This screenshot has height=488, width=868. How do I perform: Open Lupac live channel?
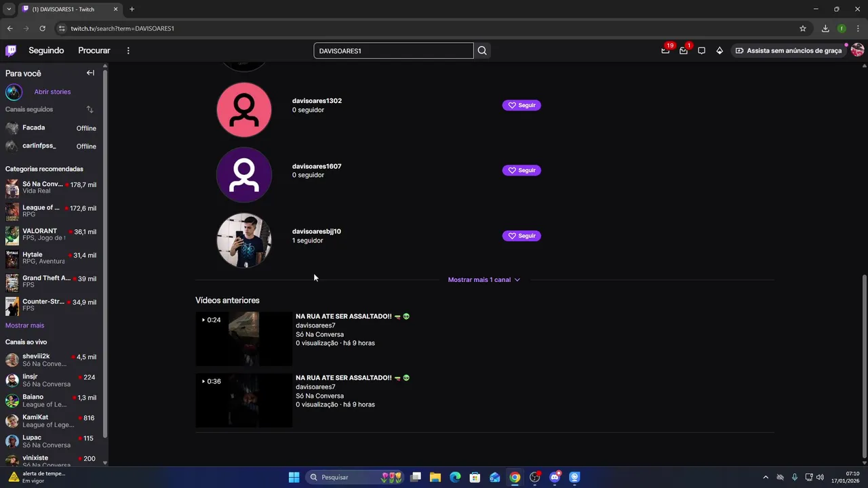tap(51, 441)
